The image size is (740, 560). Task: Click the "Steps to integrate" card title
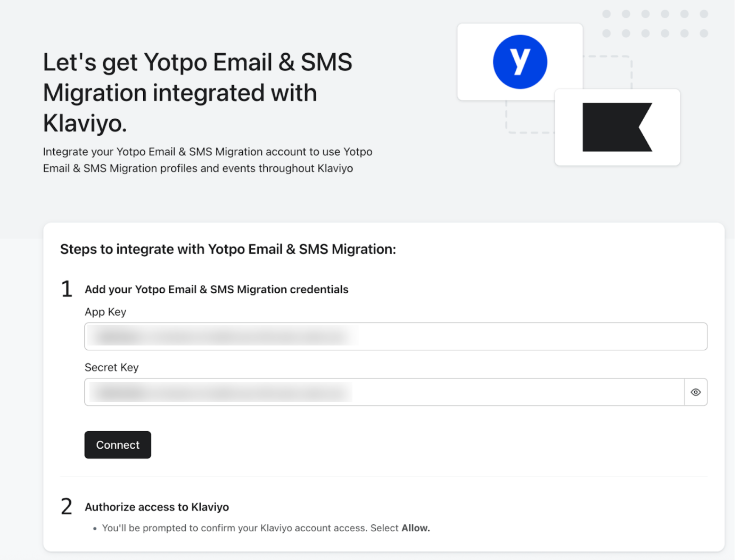(228, 249)
